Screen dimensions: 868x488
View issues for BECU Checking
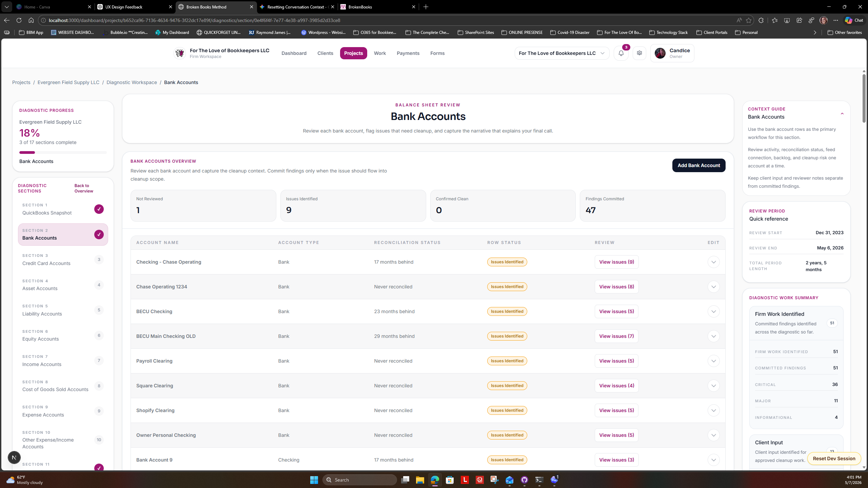tap(616, 311)
